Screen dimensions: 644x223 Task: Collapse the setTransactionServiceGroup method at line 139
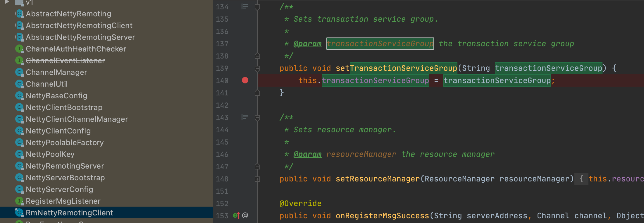pyautogui.click(x=257, y=68)
